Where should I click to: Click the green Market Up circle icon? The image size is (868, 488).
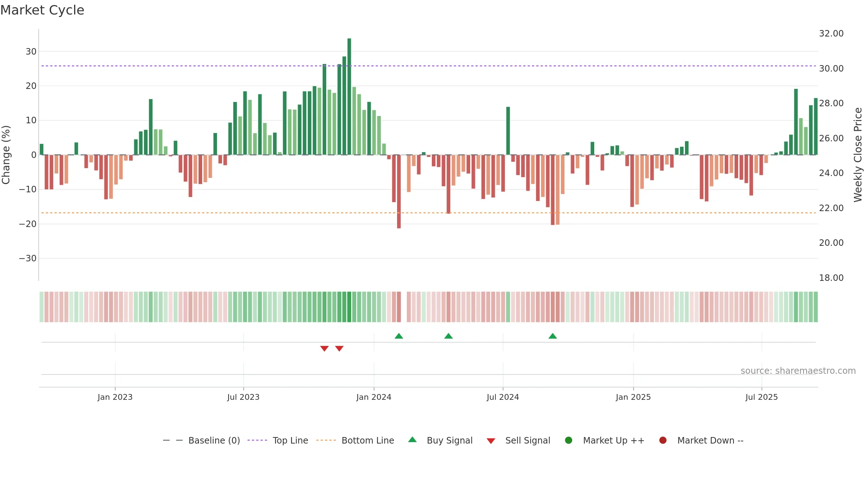pos(569,440)
